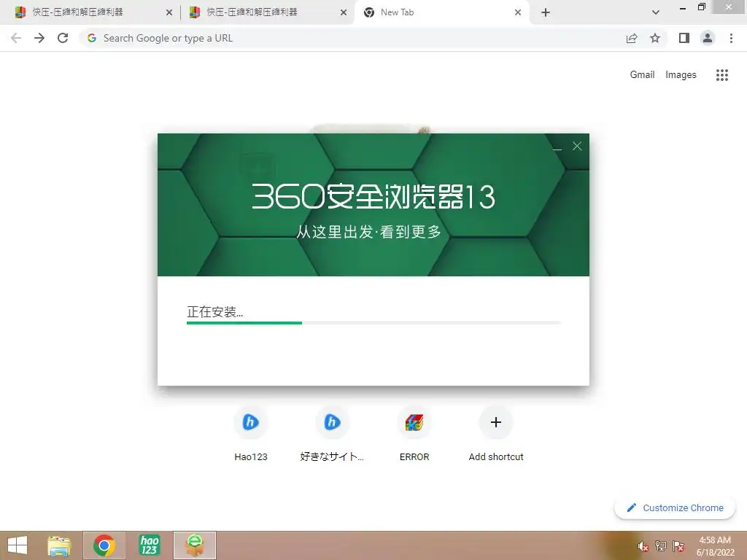The width and height of the screenshot is (747, 560).
Task: Open the Images link
Action: pos(681,75)
